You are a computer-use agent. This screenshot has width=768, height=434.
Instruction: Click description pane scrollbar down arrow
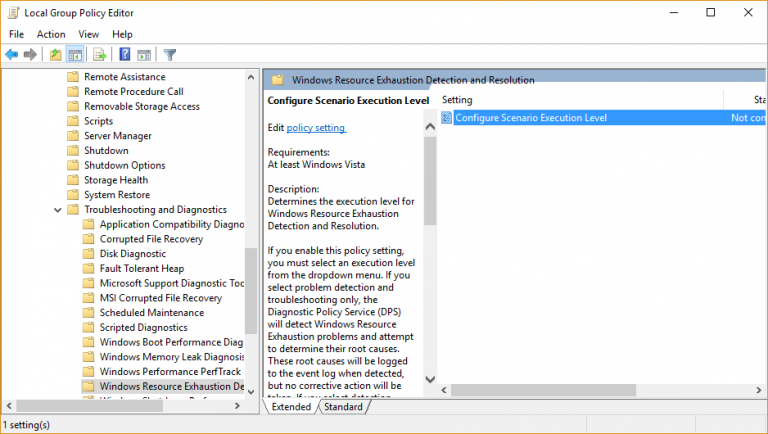(430, 380)
